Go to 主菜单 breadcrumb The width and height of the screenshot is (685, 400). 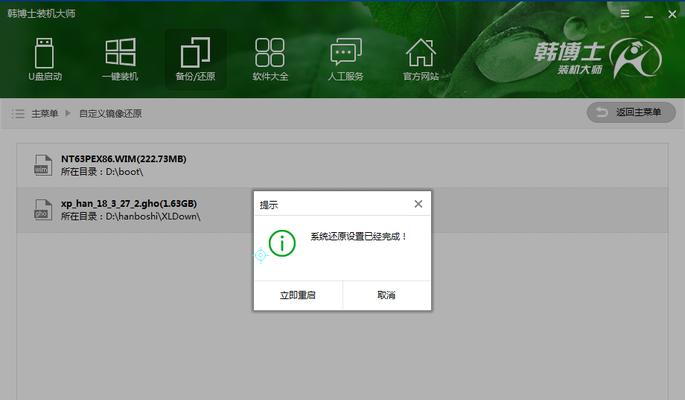[45, 114]
